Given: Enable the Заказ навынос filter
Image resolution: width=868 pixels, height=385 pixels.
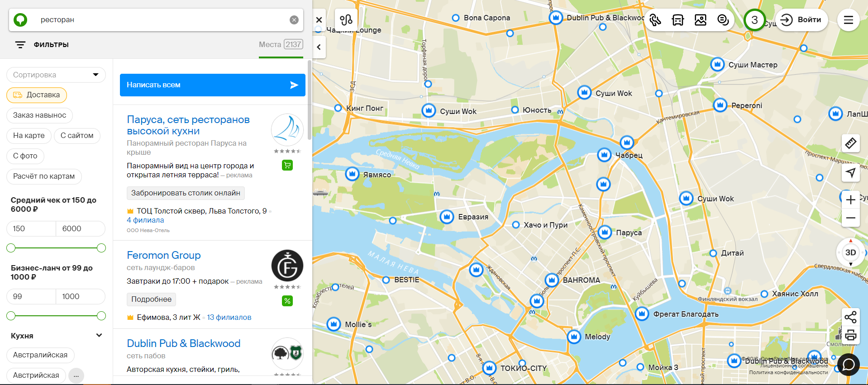Looking at the screenshot, I should point(40,115).
